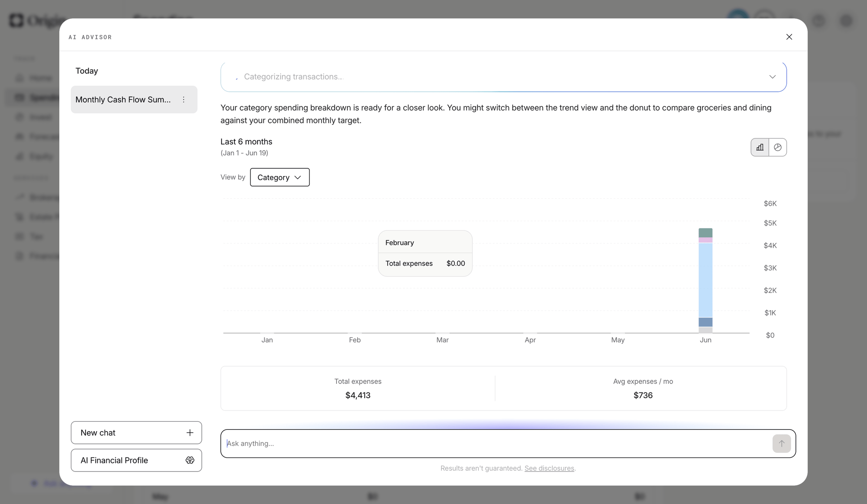
Task: Send message using the arrow-up button
Action: [x=781, y=443]
